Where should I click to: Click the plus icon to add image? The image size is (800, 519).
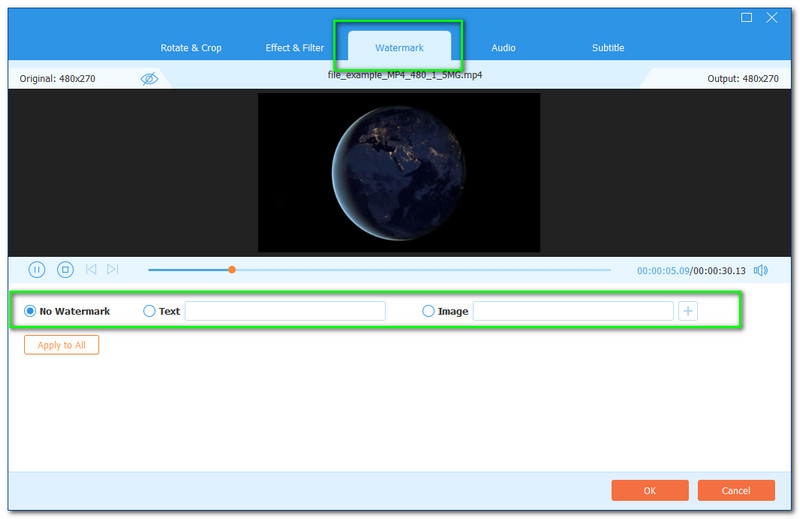coord(688,311)
